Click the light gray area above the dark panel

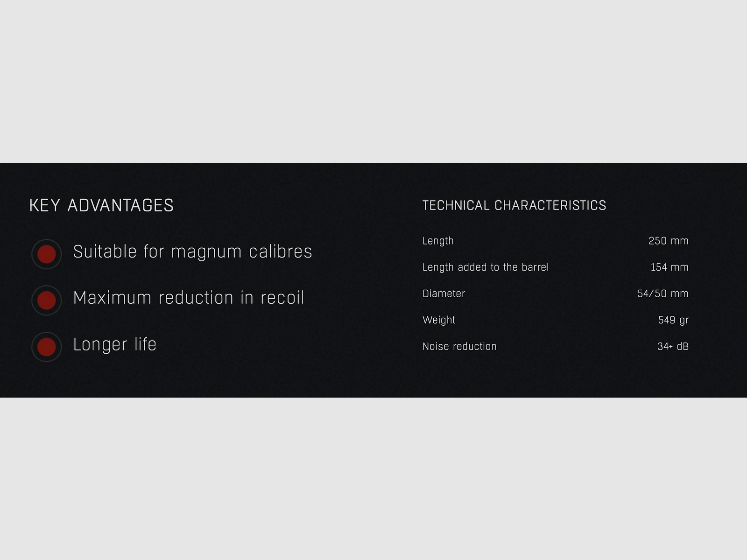(x=373, y=82)
